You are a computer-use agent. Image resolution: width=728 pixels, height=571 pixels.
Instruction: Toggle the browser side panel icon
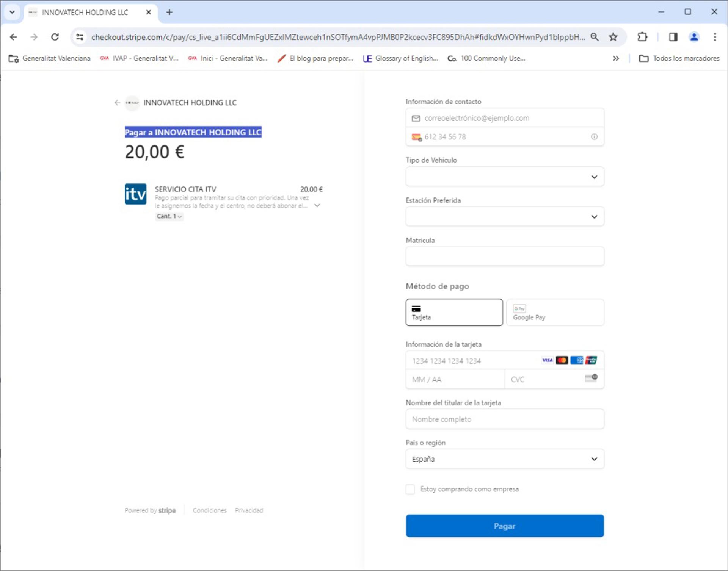coord(673,37)
